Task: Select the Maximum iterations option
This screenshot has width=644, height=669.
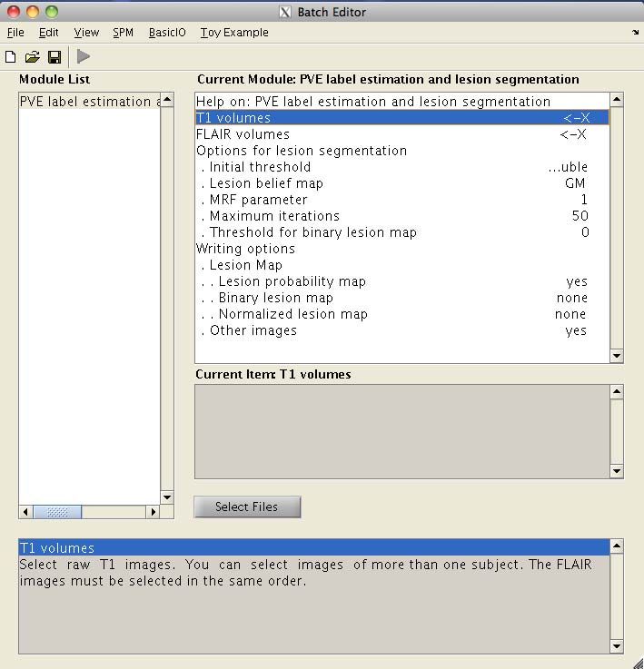Action: click(402, 216)
